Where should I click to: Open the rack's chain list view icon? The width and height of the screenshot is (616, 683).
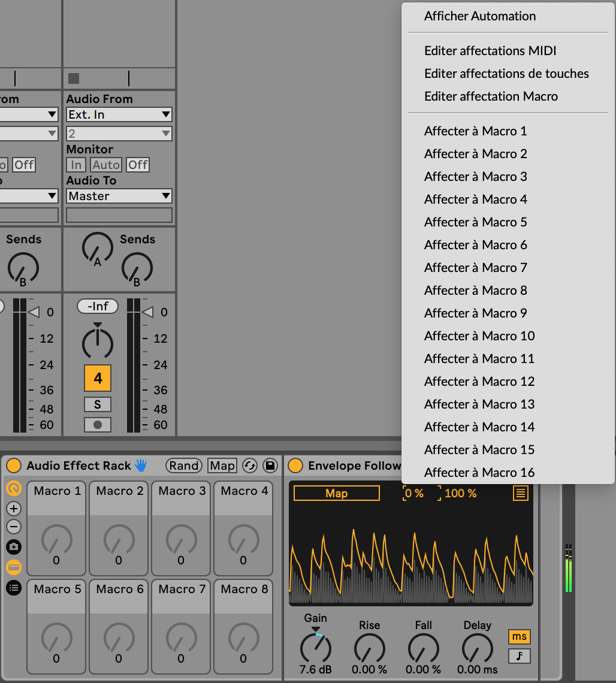click(x=13, y=588)
